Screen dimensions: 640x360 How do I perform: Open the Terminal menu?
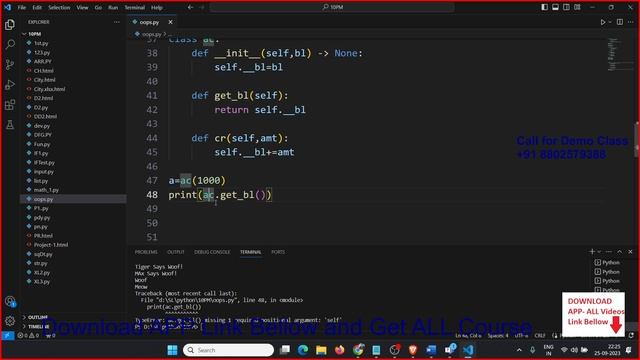pyautogui.click(x=135, y=7)
